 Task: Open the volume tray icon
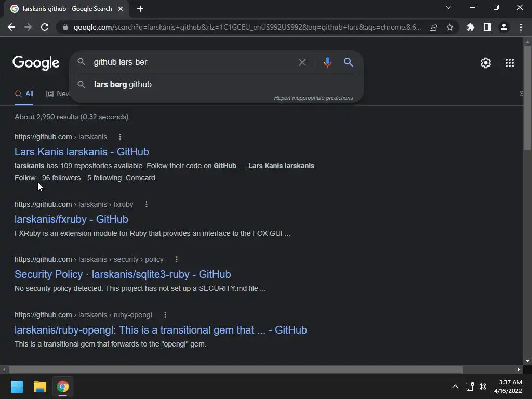pyautogui.click(x=482, y=387)
